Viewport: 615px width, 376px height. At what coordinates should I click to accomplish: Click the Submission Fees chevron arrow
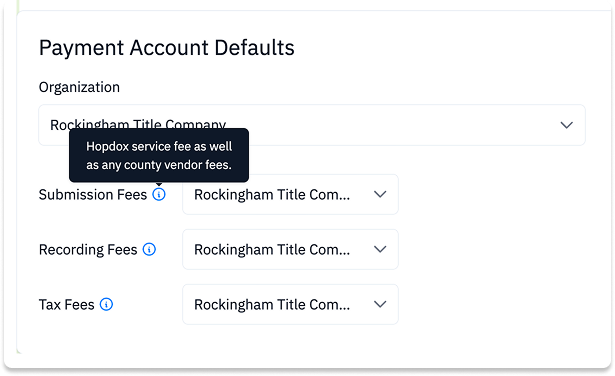click(x=380, y=194)
